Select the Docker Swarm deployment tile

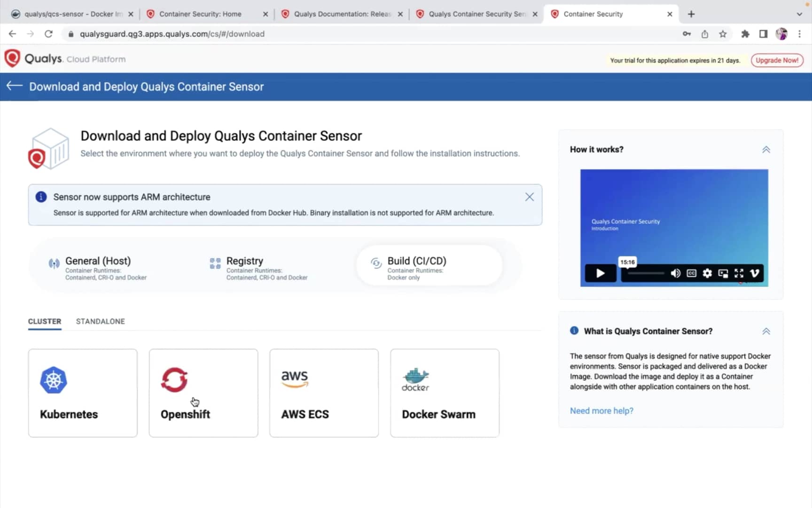point(444,393)
